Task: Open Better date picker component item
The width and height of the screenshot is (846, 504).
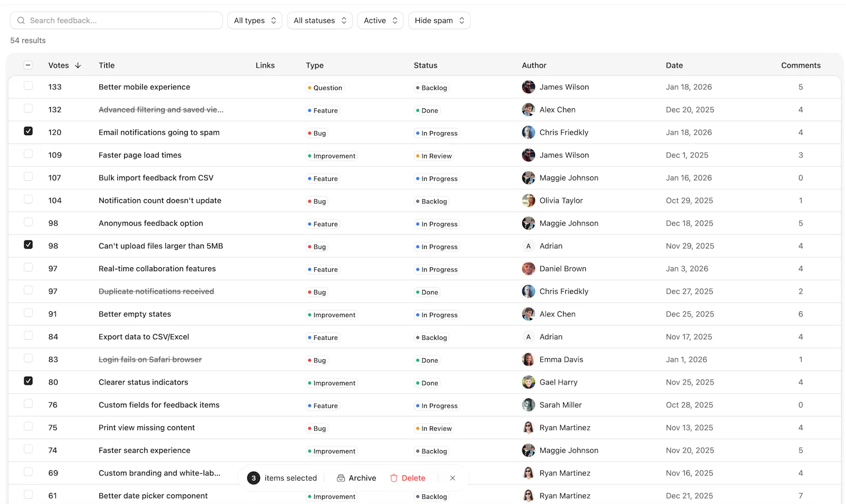Action: (153, 496)
